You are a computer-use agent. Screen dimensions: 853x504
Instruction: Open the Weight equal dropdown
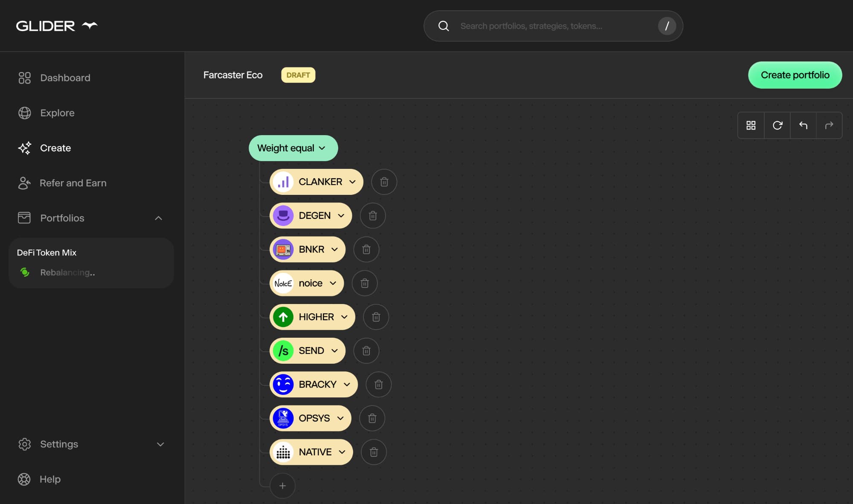[293, 148]
